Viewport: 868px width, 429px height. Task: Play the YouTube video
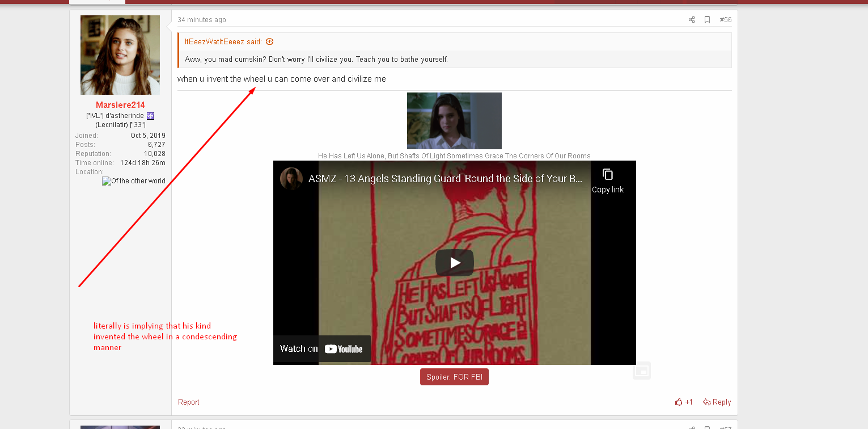[x=455, y=263]
